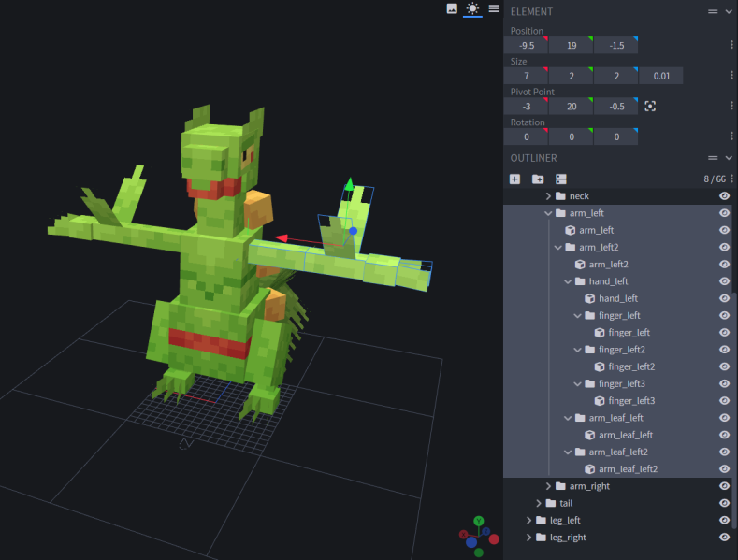This screenshot has height=560, width=738.
Task: Click the Position Y field 19
Action: click(571, 45)
